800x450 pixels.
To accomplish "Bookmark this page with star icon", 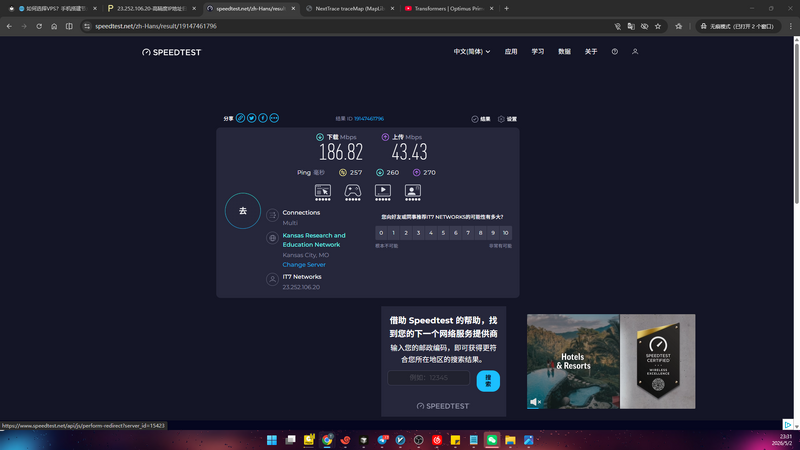I will click(658, 26).
